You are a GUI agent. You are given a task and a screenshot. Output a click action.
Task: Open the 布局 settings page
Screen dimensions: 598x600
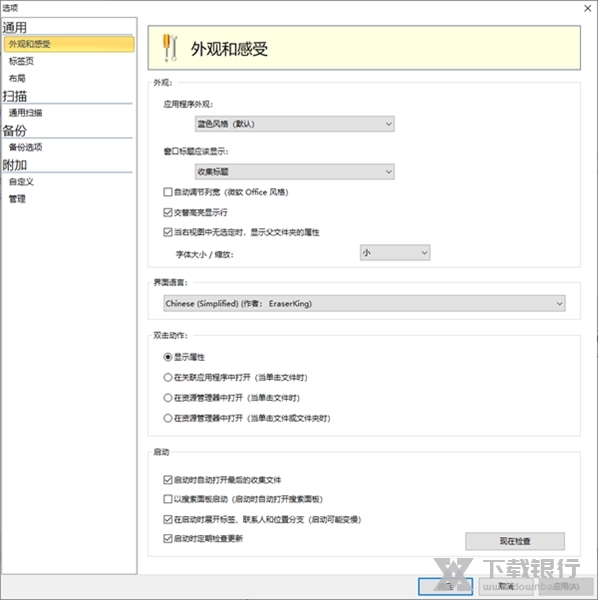(17, 78)
